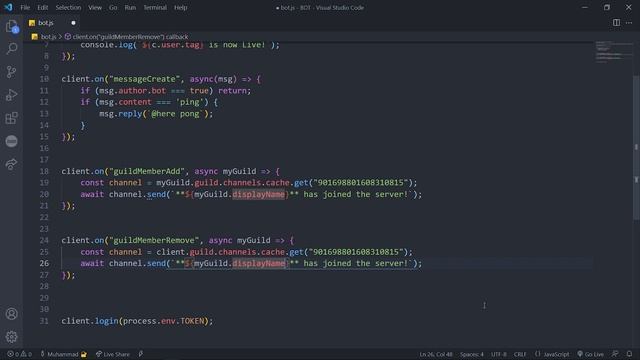This screenshot has width=640, height=360.
Task: Click process.env.TOKEN on line 31
Action: click(x=163, y=321)
